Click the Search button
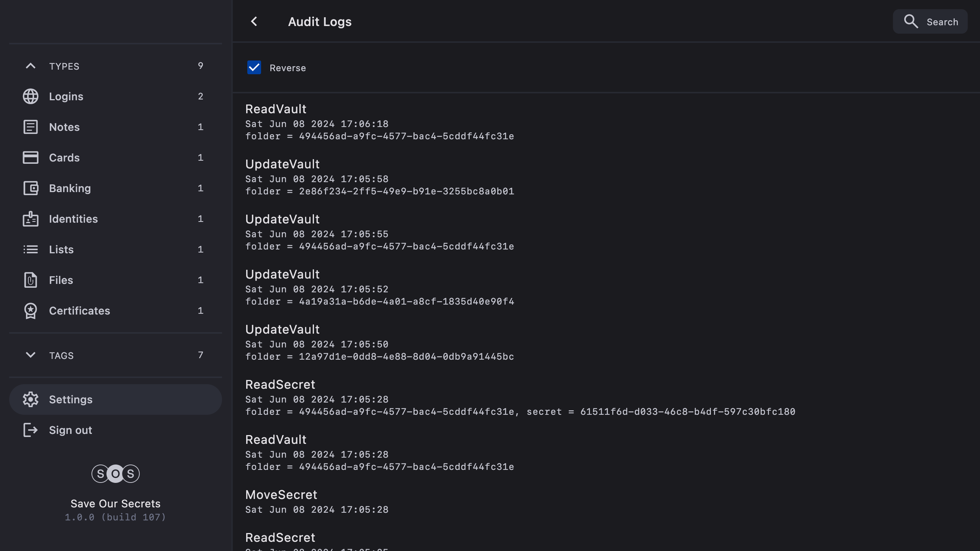 click(x=930, y=22)
